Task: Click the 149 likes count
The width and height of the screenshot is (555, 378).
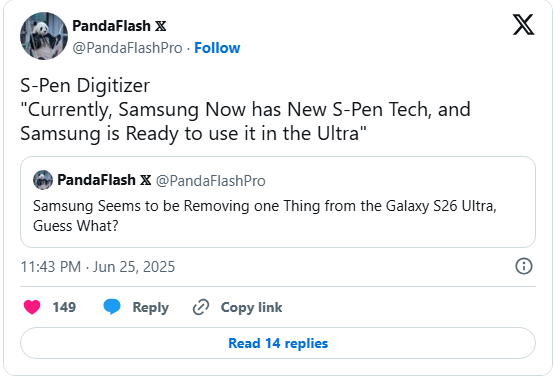Action: 64,307
